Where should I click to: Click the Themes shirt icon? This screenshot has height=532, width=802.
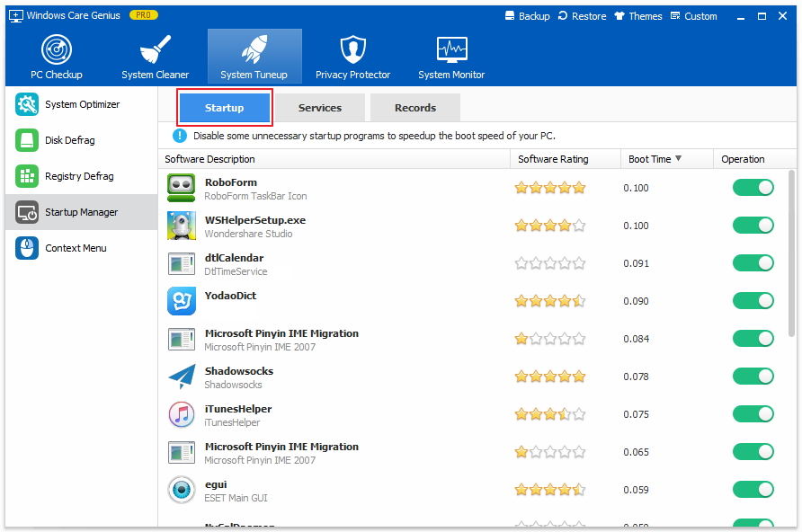coord(619,16)
